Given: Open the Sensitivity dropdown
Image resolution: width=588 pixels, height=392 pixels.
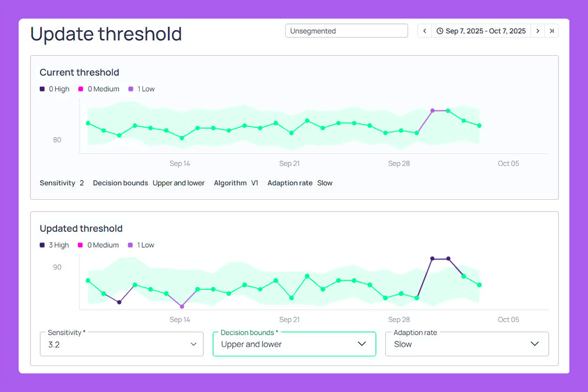Looking at the screenshot, I should pos(121,344).
